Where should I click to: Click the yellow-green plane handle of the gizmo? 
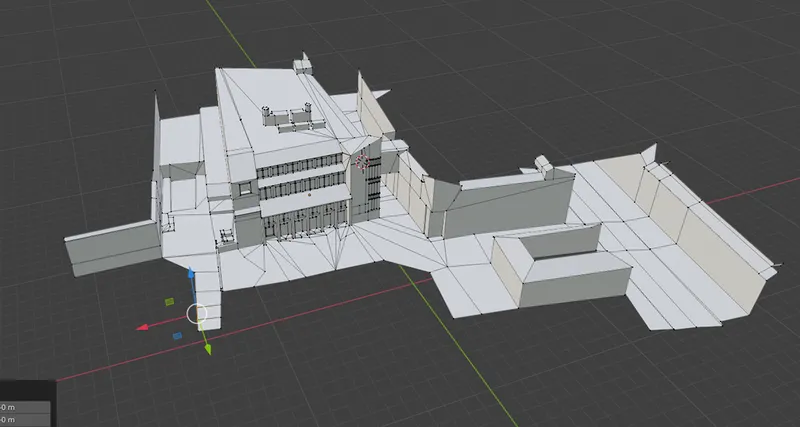pos(169,302)
